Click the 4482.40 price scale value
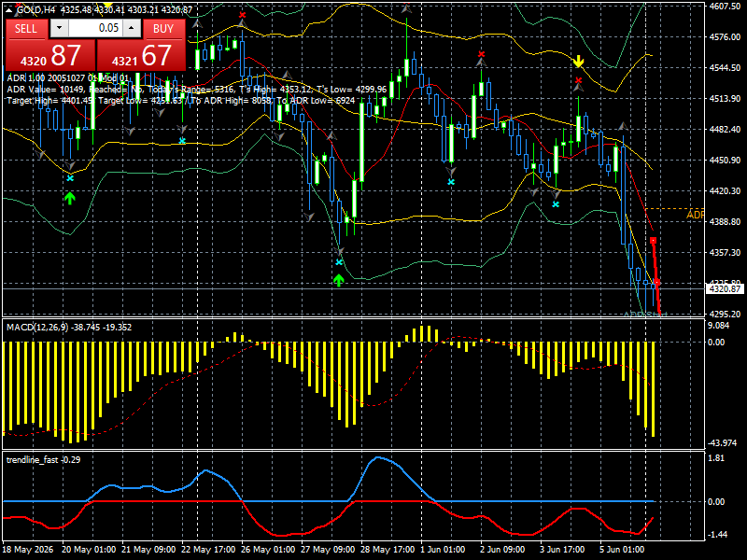The height and width of the screenshot is (560, 747). (x=725, y=129)
